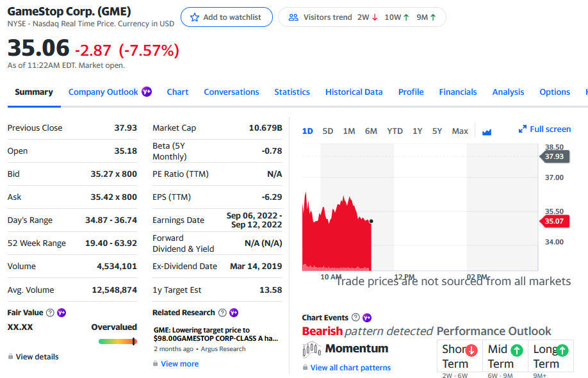
Task: Click the 52 Week Range value 19.40 - 63.92
Action: pyautogui.click(x=111, y=243)
